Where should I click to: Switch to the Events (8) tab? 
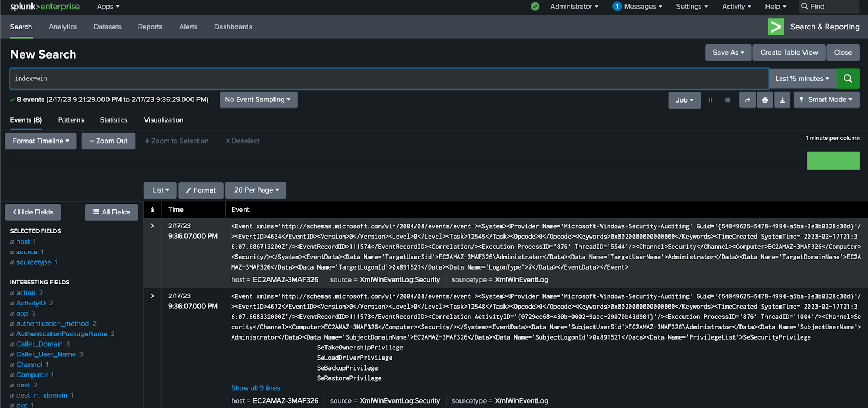tap(26, 120)
